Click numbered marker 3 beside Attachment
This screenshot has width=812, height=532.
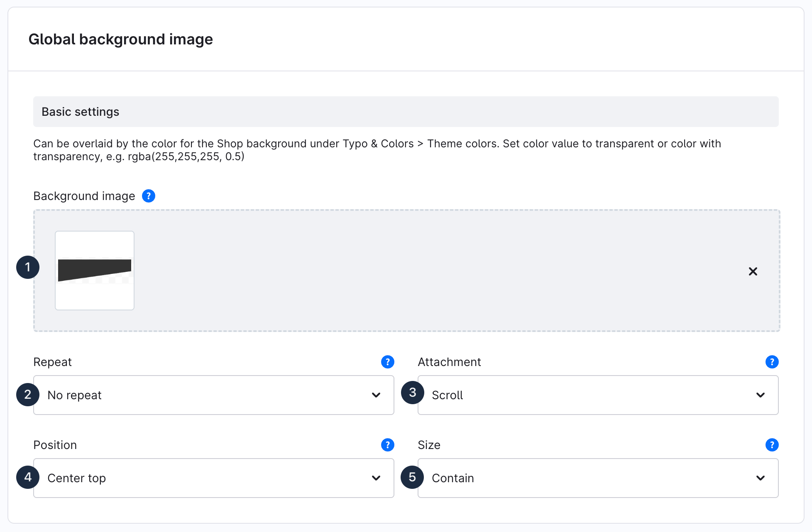412,393
